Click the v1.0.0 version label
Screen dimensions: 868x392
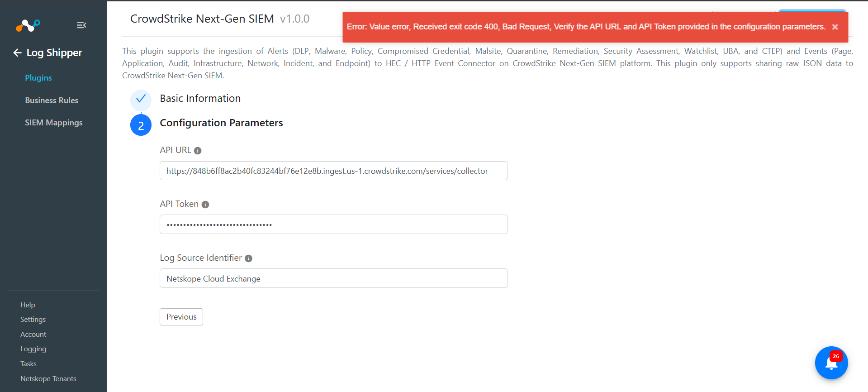[x=295, y=19]
